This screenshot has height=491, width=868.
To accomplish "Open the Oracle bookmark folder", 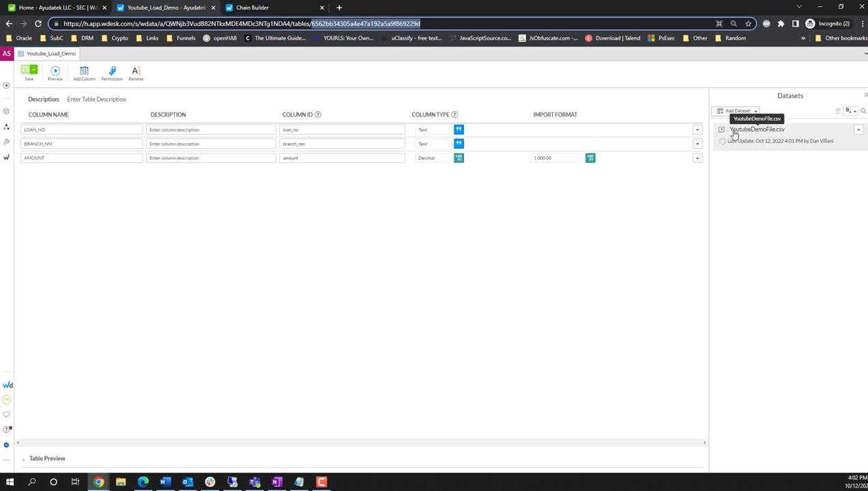I will [19, 38].
